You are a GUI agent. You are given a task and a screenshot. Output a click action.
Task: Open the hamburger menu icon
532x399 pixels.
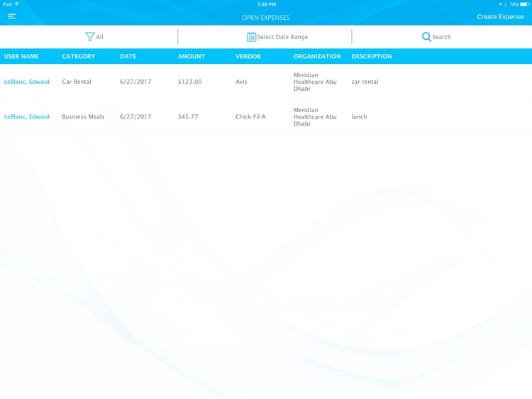[x=12, y=16]
